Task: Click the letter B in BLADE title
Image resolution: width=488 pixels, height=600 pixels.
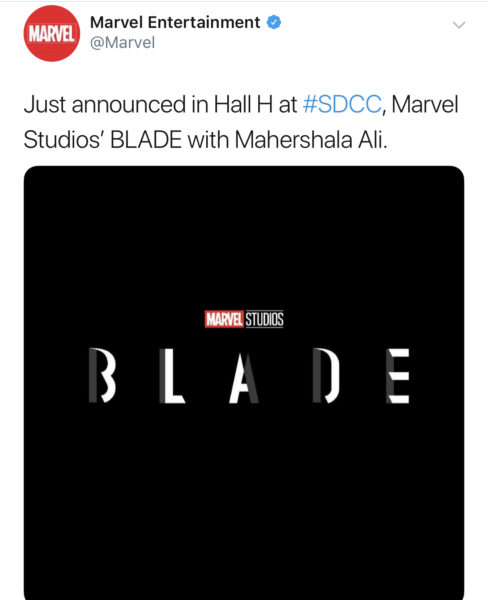Action: (x=102, y=375)
